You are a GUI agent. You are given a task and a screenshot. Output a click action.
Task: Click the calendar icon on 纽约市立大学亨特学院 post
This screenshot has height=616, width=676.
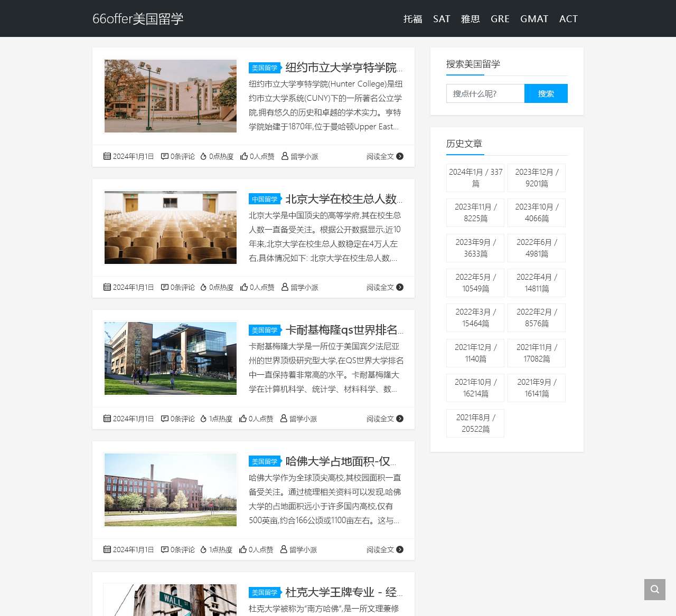[107, 156]
